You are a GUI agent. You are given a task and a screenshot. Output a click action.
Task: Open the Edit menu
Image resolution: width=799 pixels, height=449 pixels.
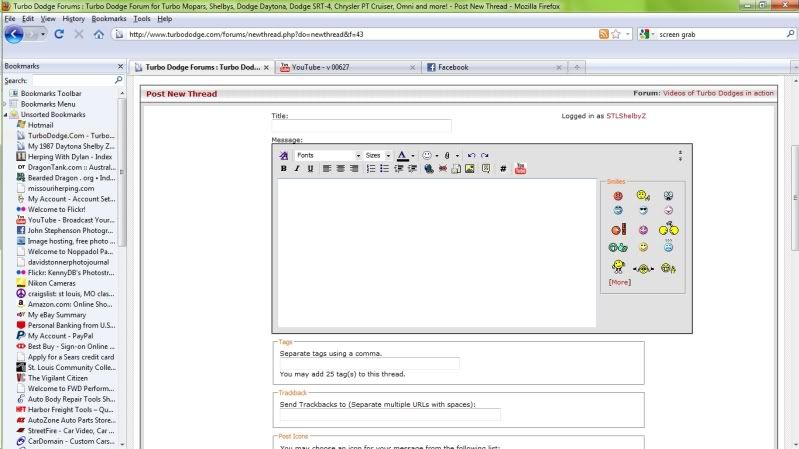click(x=28, y=19)
